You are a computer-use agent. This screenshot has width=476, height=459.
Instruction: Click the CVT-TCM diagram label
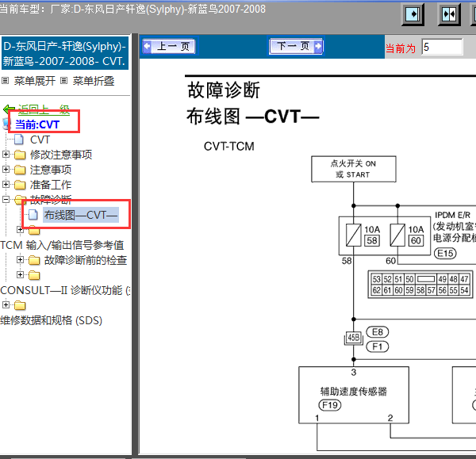click(x=229, y=147)
